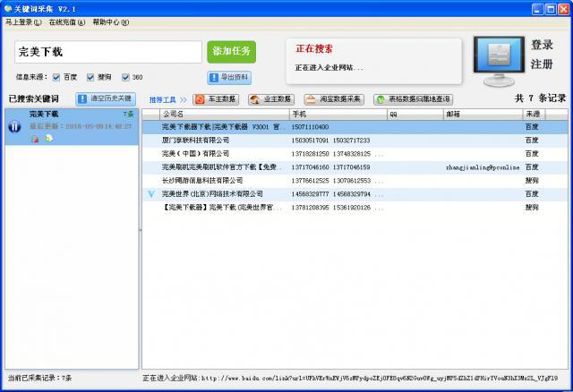573x392 pixels.
Task: Open the 业主数据 tool
Action: coord(270,99)
